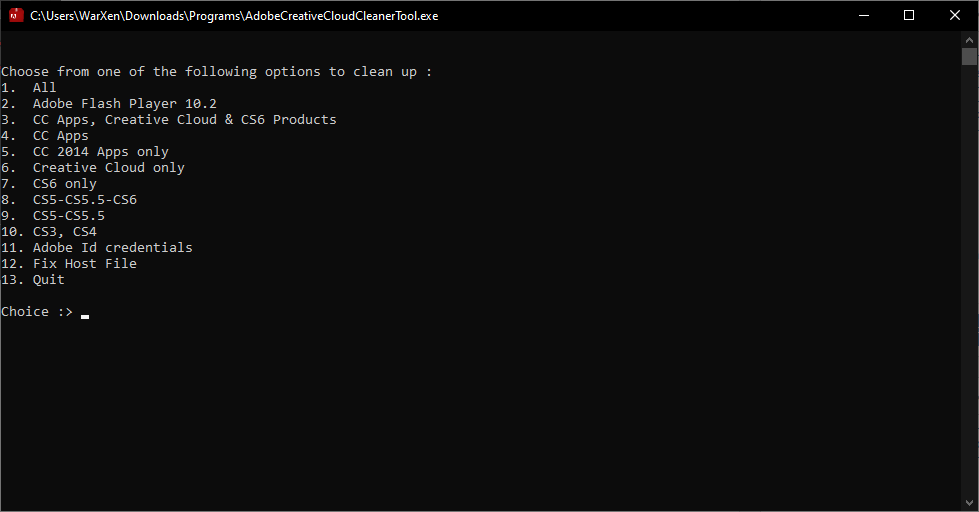Click the "Creative Cloud only" line

coord(108,168)
